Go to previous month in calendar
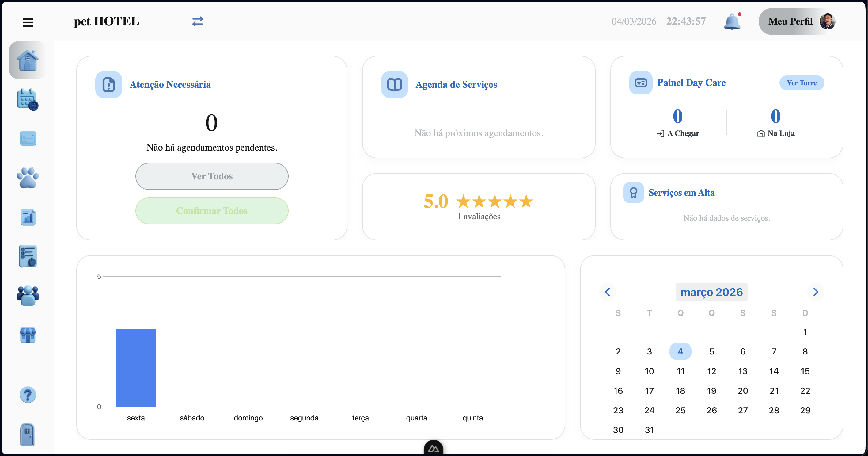 click(x=608, y=292)
